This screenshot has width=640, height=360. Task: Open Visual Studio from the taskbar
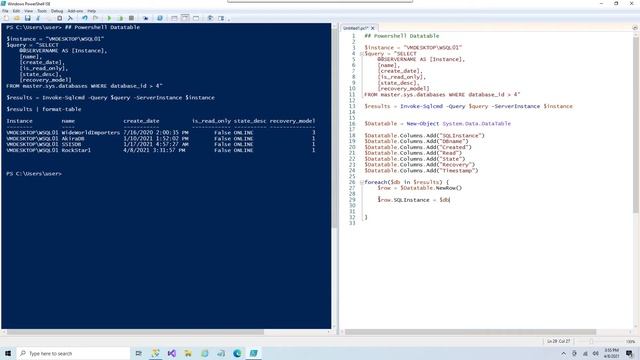coord(171,353)
